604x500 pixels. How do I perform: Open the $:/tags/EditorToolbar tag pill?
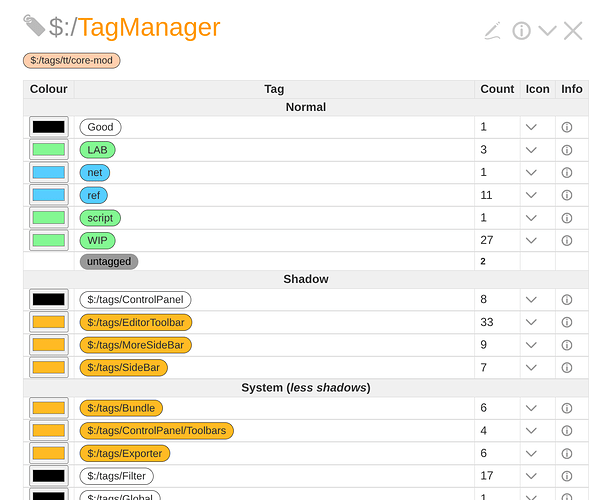pos(136,322)
